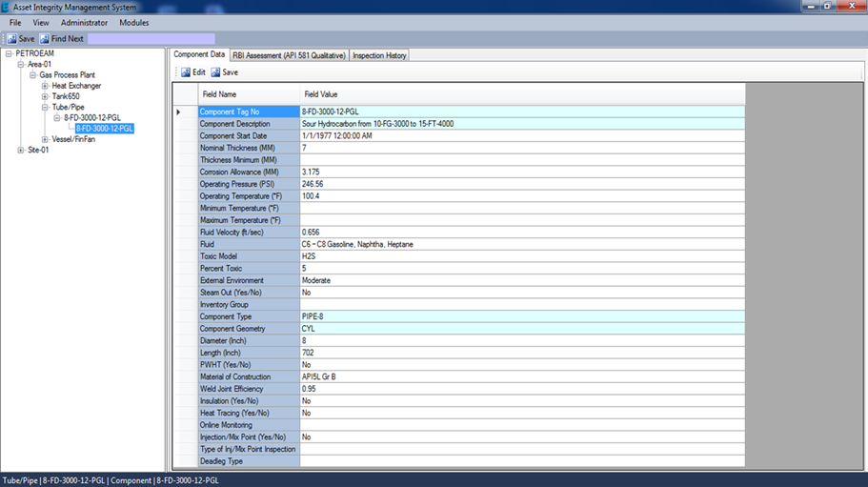Expand the Site-01 tree node

pyautogui.click(x=21, y=150)
